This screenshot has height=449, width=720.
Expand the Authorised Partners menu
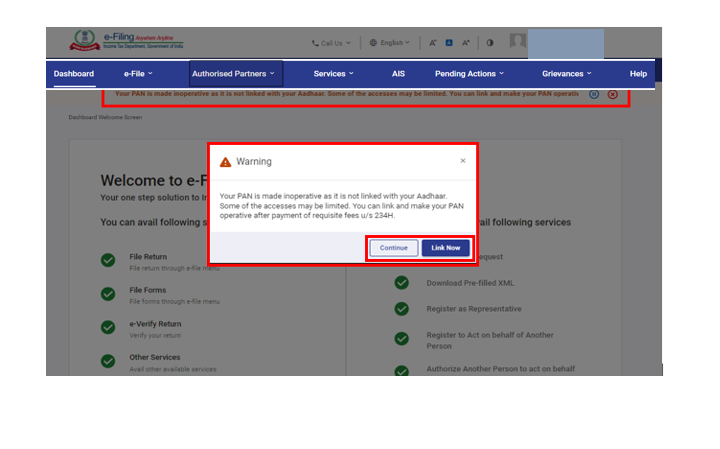pyautogui.click(x=236, y=74)
